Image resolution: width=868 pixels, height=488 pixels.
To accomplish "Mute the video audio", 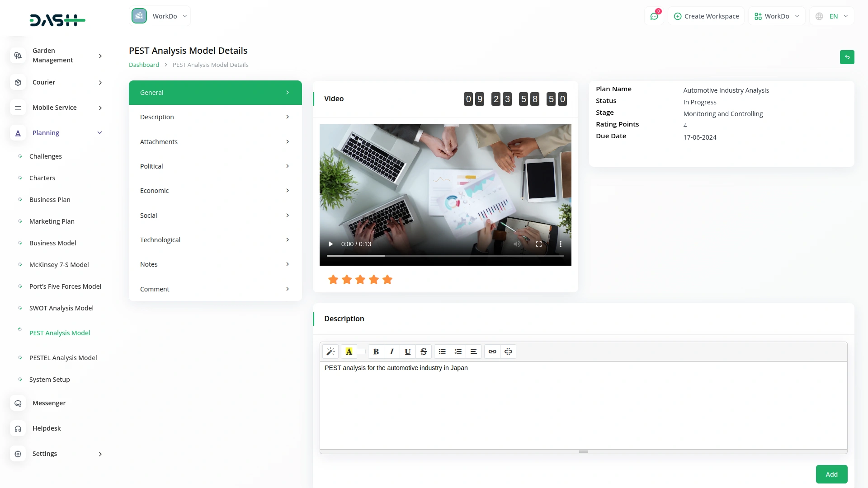I will click(517, 244).
